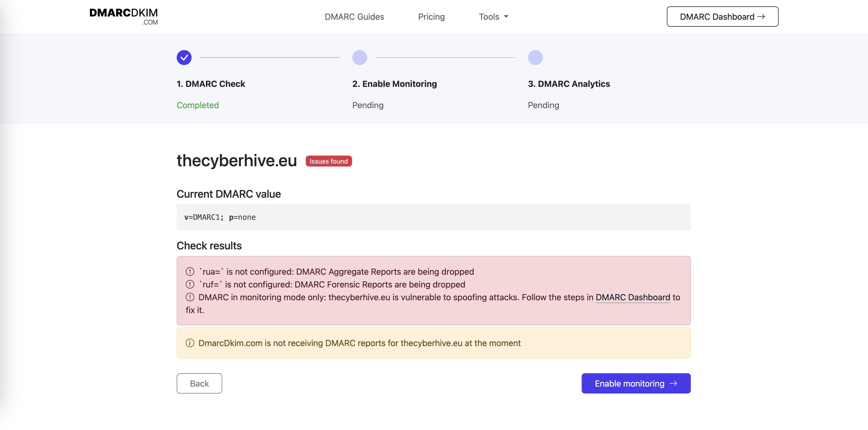Screen dimensions: 868x430
Task: Click the DMARC Analytics step circle
Action: 535,58
